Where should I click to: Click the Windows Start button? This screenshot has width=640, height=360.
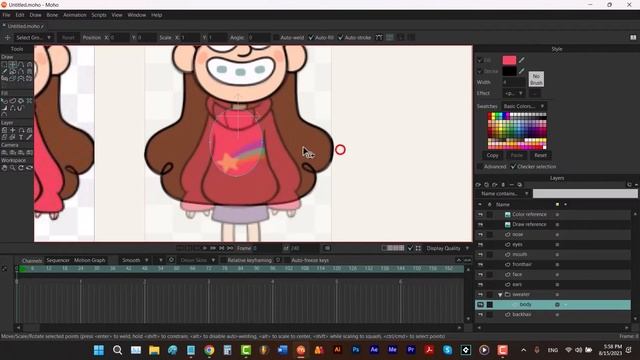pyautogui.click(x=99, y=350)
